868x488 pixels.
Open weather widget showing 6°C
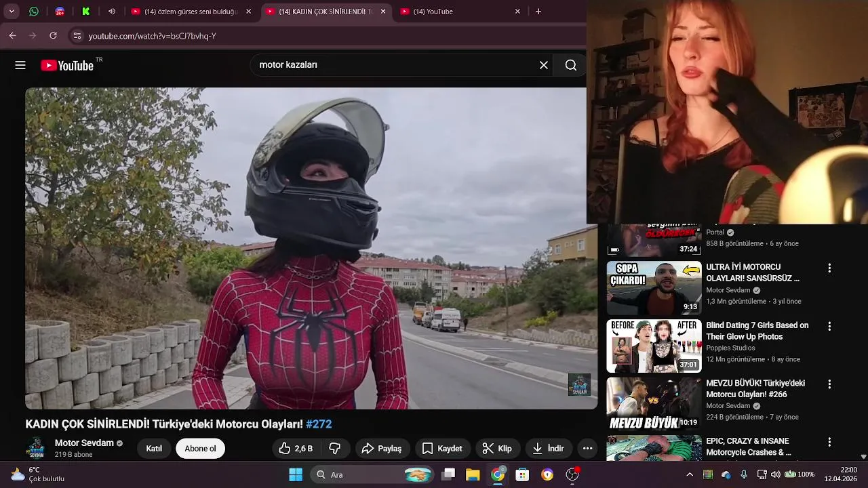point(37,474)
